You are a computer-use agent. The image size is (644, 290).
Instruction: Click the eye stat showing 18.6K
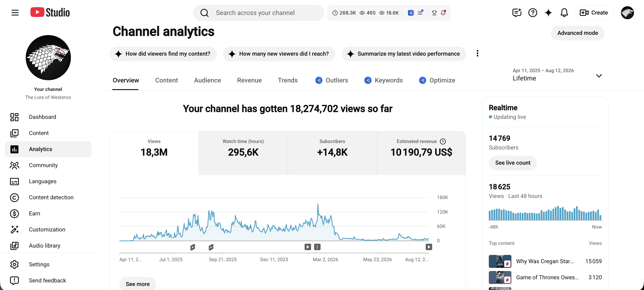(x=389, y=13)
